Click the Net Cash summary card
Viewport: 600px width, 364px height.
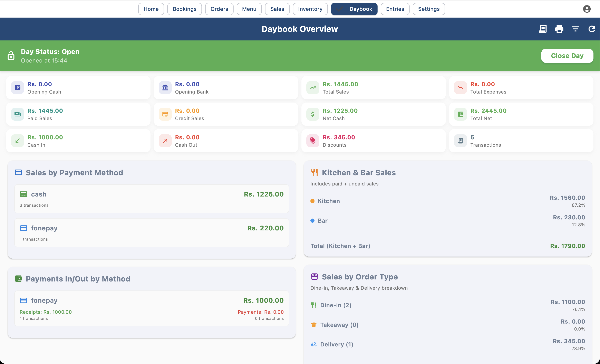pos(374,114)
